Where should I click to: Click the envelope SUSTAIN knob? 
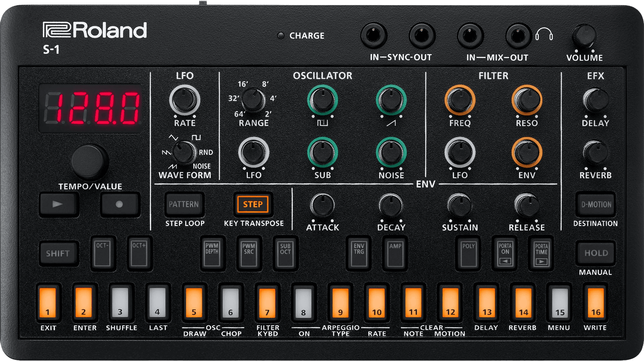coord(460,205)
